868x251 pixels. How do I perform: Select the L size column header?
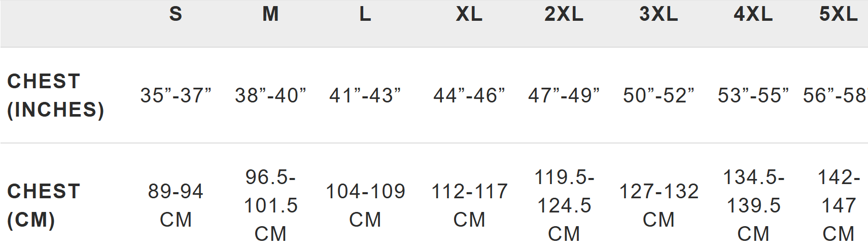point(365,14)
